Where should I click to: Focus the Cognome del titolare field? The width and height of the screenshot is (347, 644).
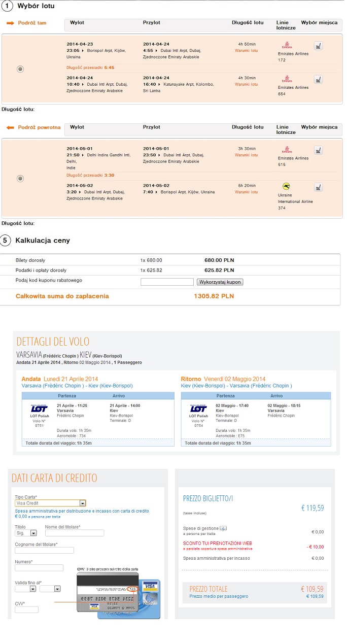click(x=44, y=550)
